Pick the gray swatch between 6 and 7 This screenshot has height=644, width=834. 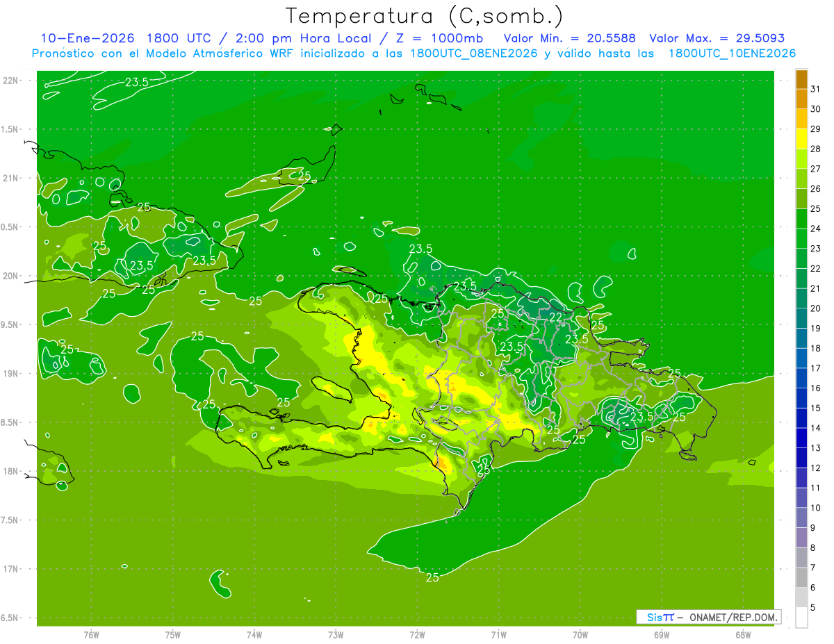tap(801, 577)
